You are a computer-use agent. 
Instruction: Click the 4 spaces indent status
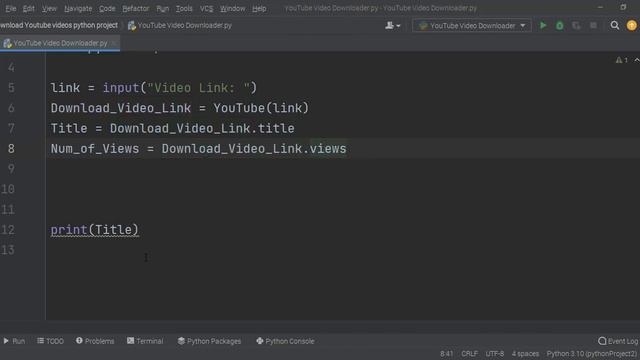525,353
